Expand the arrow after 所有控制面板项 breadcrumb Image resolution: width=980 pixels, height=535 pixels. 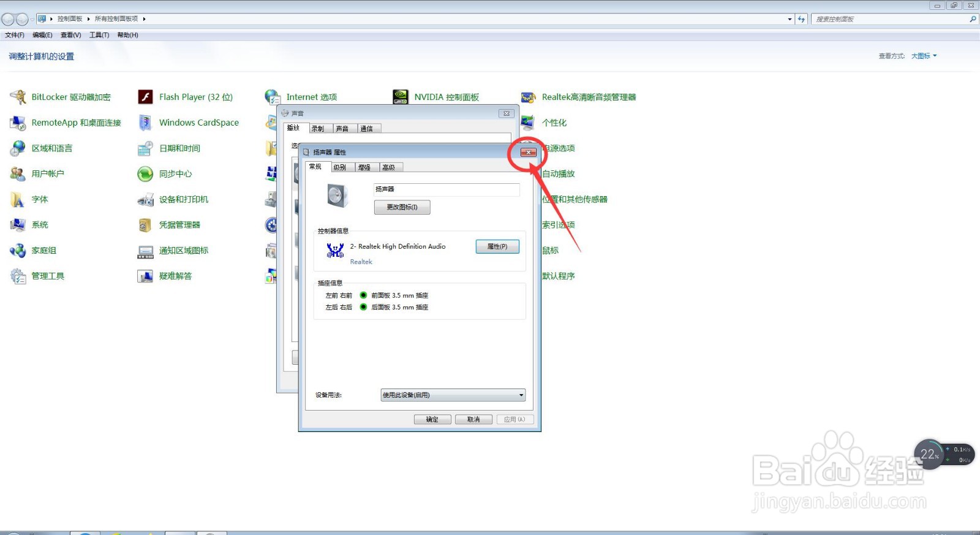pyautogui.click(x=145, y=19)
